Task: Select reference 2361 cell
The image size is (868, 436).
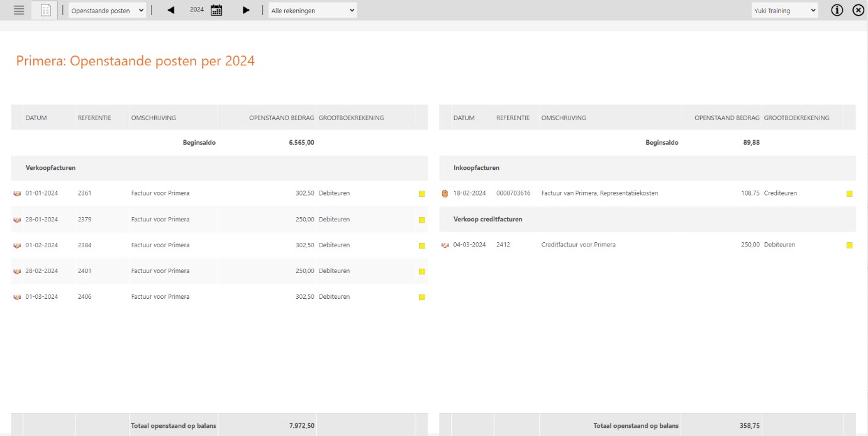Action: [x=84, y=193]
